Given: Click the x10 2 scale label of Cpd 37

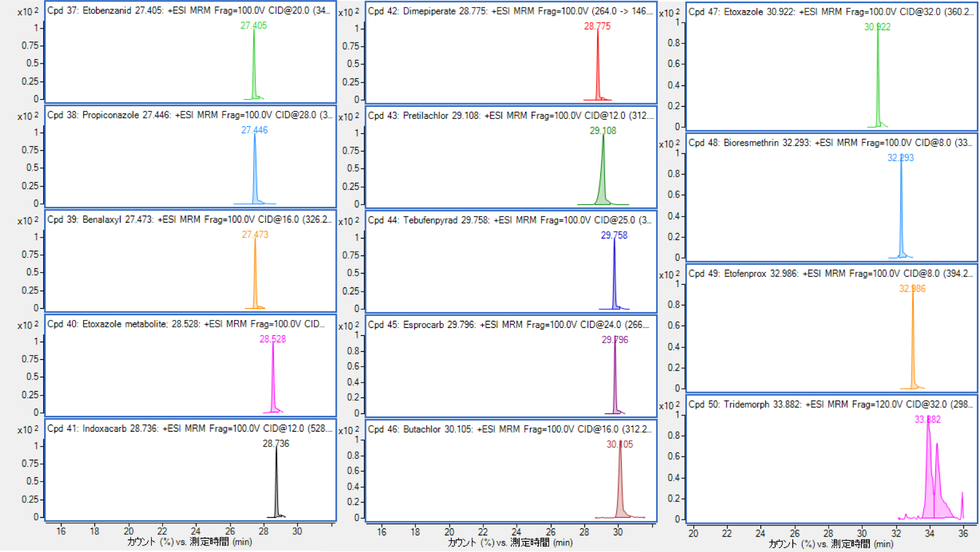Looking at the screenshot, I should pos(28,11).
